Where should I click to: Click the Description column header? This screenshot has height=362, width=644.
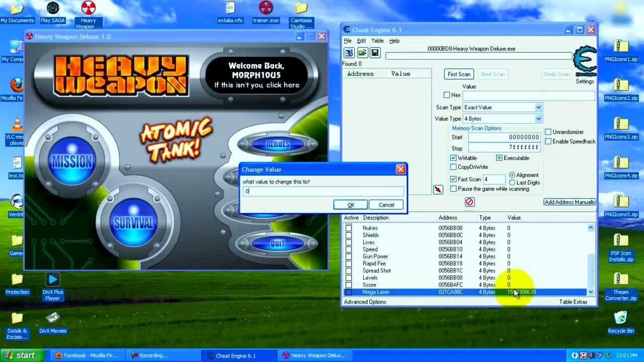[376, 218]
